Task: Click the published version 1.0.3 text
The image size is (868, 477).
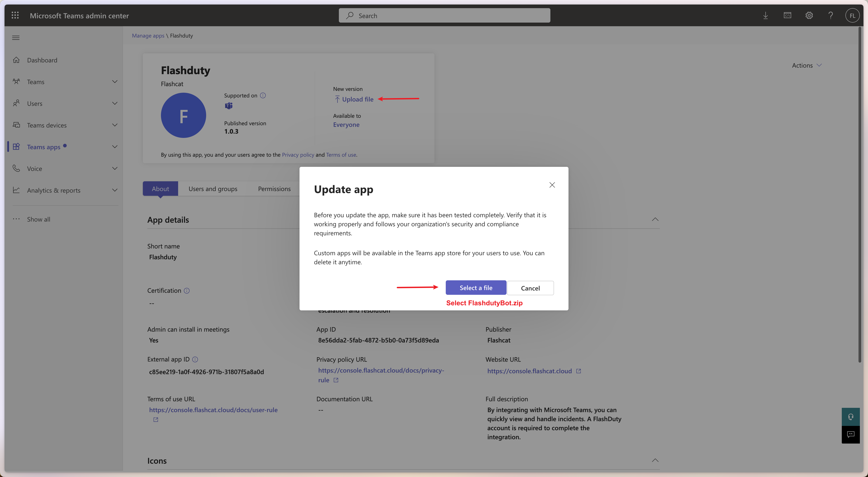Action: pos(231,132)
